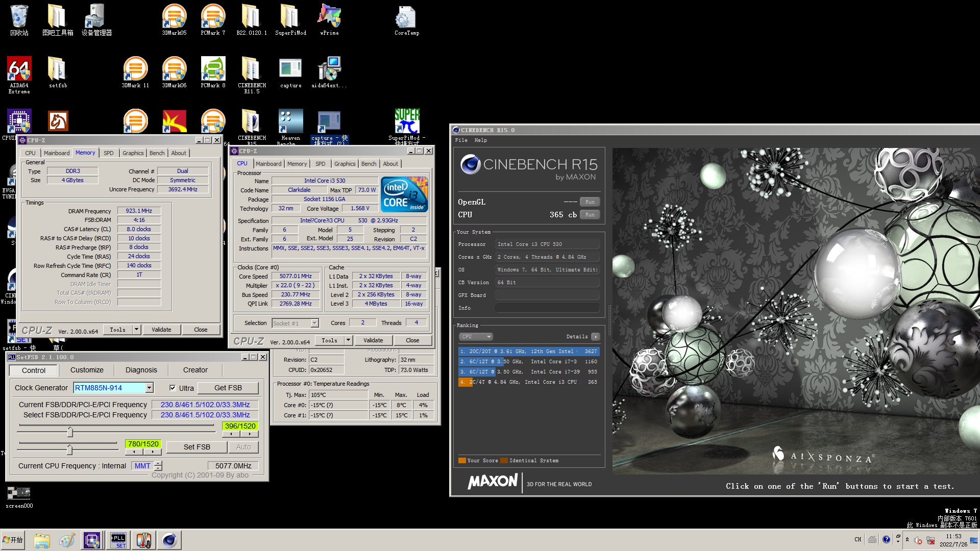Click right arrow under 396/1520 value

(x=249, y=434)
